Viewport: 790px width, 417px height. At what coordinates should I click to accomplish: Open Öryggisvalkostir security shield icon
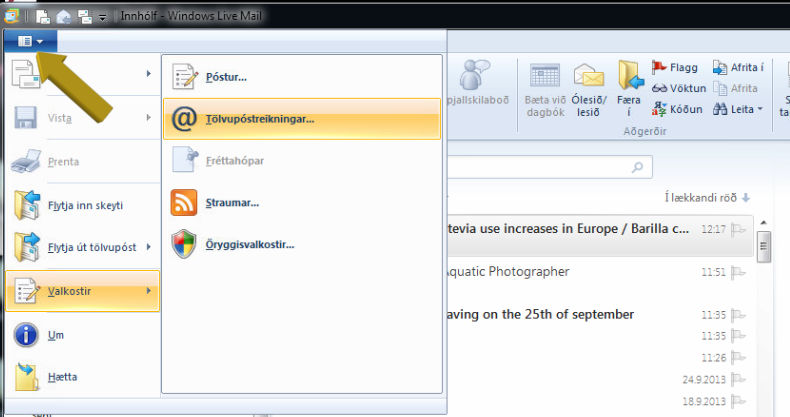click(x=184, y=244)
